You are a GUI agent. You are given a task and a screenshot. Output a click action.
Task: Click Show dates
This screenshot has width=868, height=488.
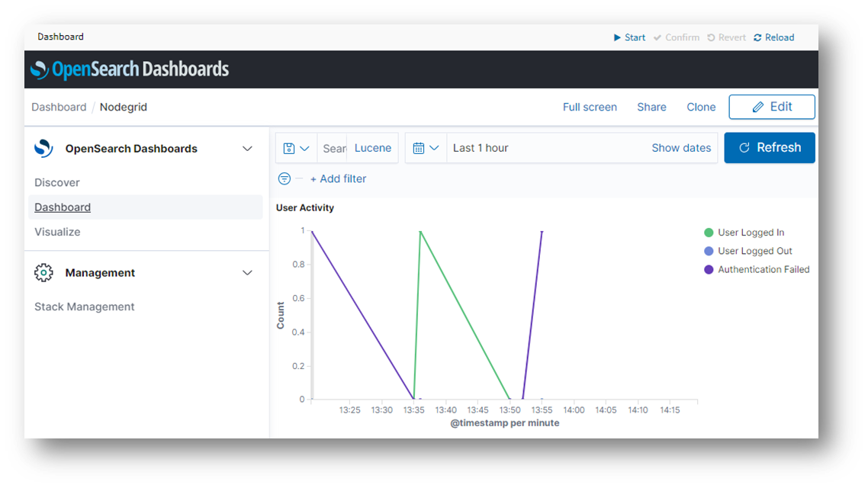[681, 148]
